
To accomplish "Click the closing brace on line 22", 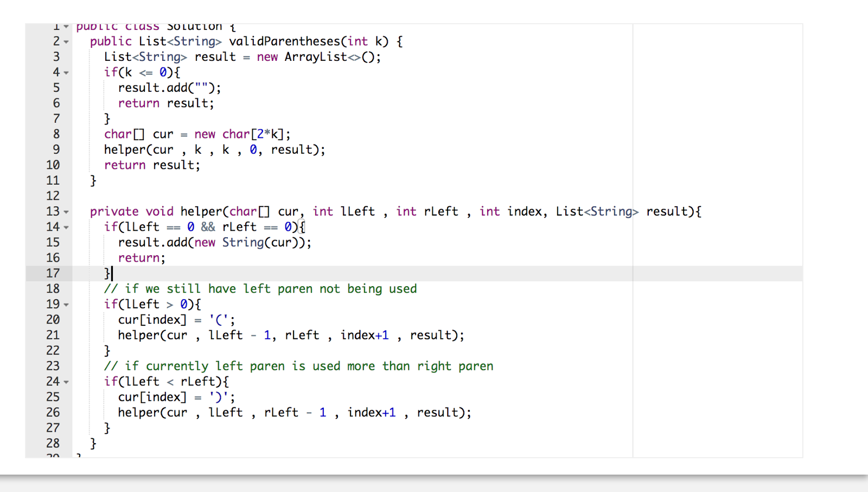I will [x=107, y=350].
